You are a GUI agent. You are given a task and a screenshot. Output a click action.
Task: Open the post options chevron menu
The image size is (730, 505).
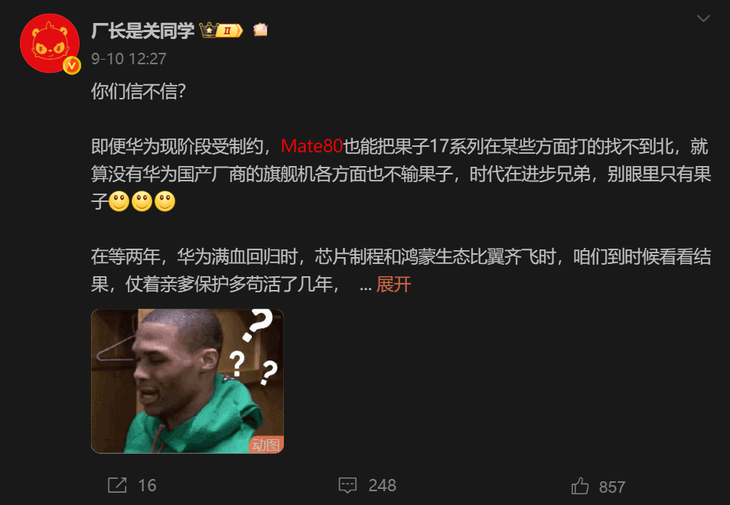[x=703, y=19]
